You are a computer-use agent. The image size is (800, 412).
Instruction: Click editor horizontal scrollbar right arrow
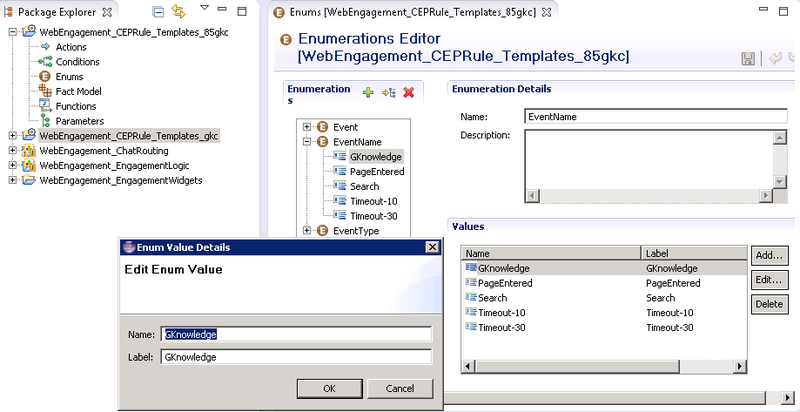(789, 398)
